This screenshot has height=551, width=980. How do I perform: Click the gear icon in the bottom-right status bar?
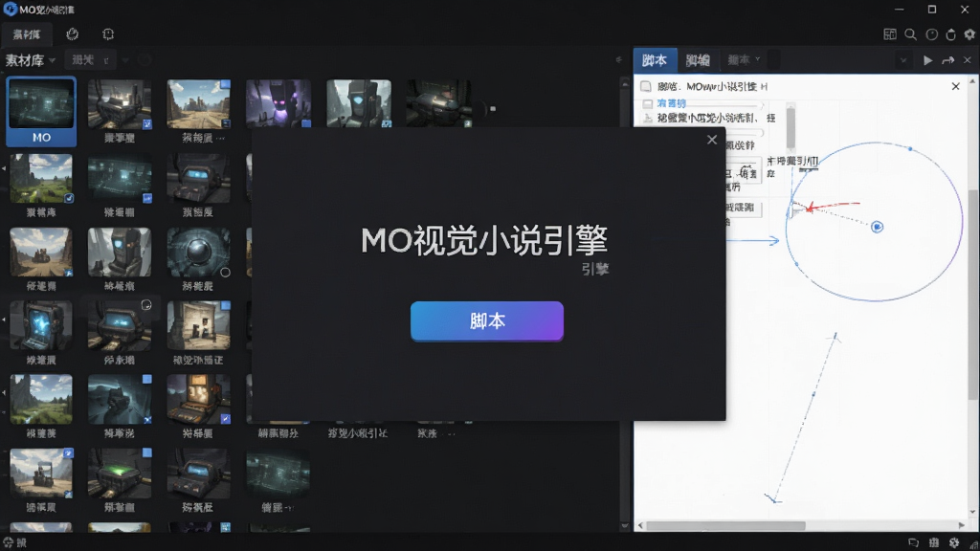tap(954, 543)
